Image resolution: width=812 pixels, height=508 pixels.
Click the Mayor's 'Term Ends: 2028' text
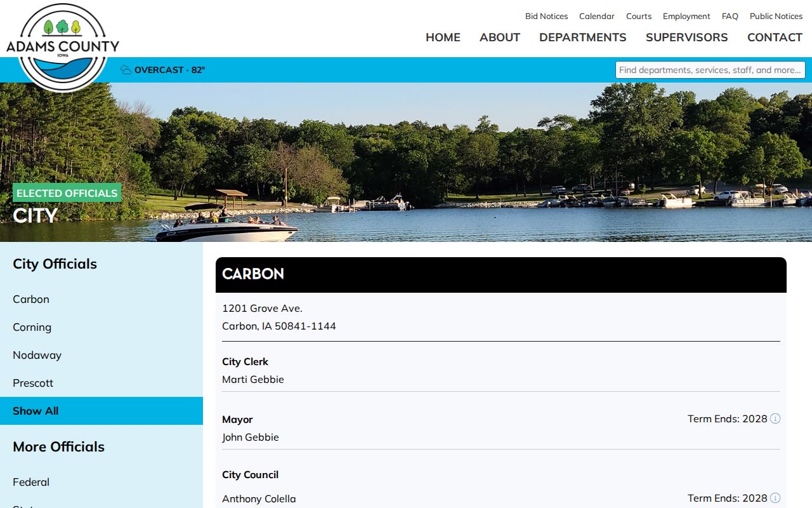(x=728, y=419)
